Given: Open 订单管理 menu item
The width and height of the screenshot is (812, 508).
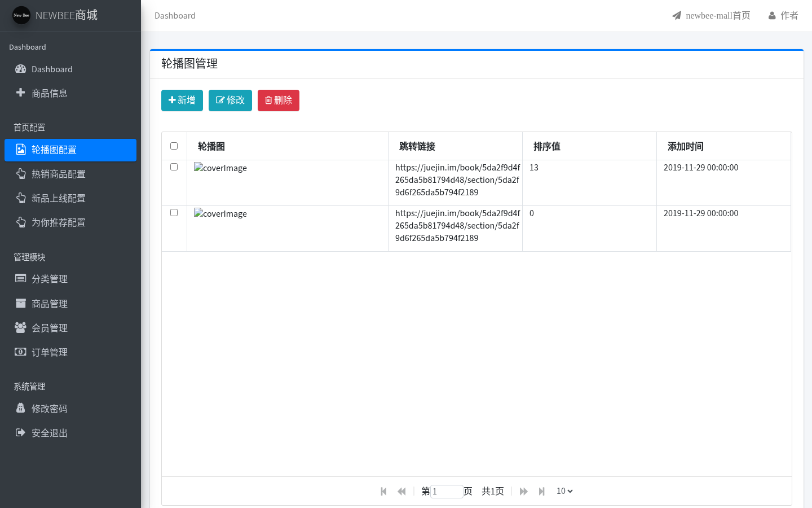Looking at the screenshot, I should 70,352.
